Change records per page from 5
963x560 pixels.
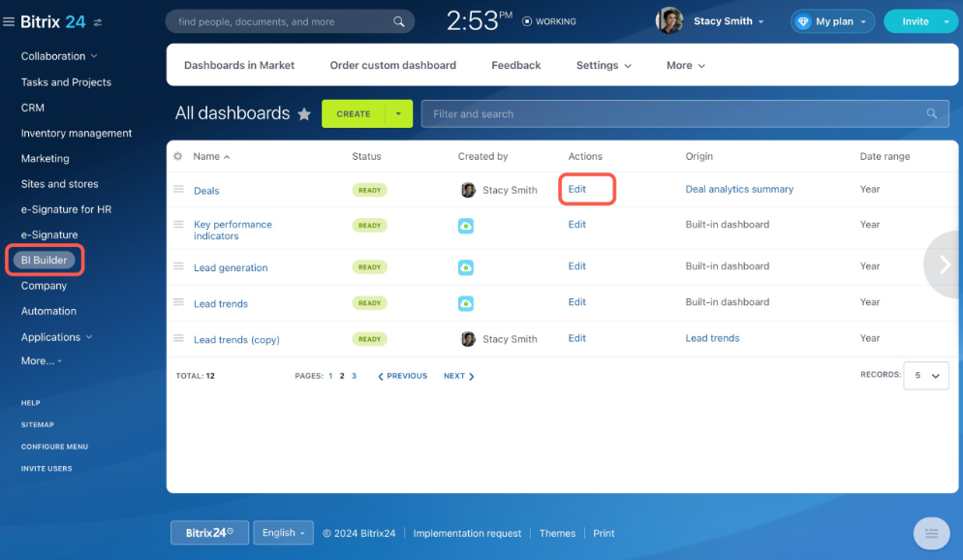click(x=925, y=375)
